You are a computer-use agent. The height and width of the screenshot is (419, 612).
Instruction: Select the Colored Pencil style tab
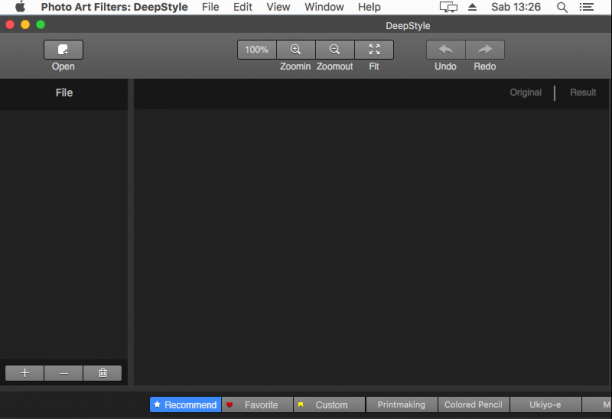pyautogui.click(x=473, y=405)
